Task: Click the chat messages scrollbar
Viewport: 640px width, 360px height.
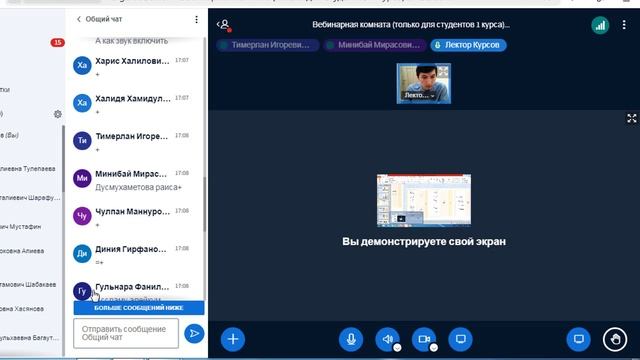Action: [x=205, y=204]
